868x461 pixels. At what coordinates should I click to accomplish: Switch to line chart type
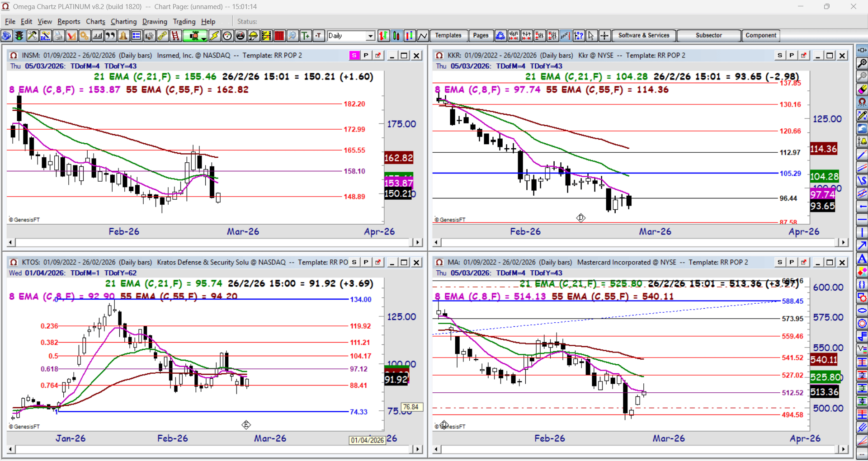click(423, 36)
